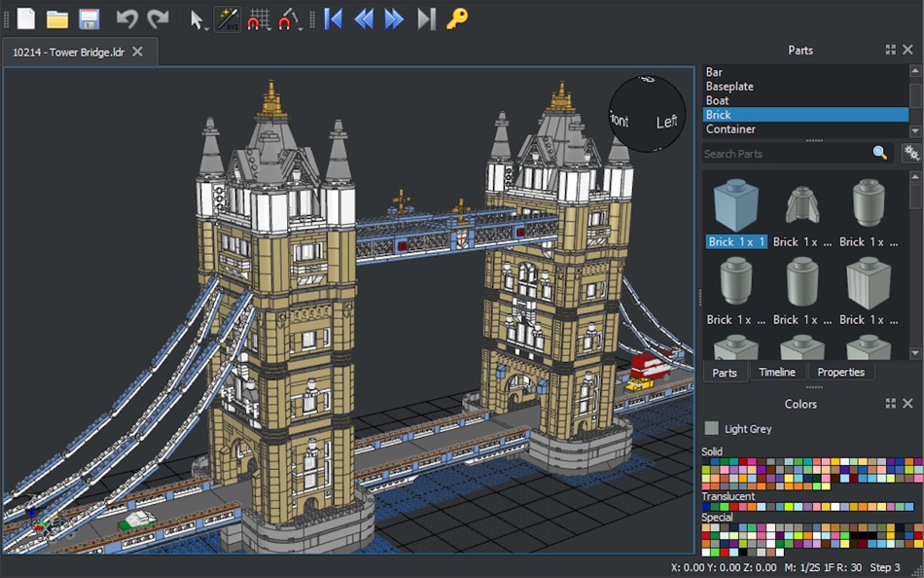Click the green and white car model
Viewport: 924px width, 578px height.
[137, 521]
